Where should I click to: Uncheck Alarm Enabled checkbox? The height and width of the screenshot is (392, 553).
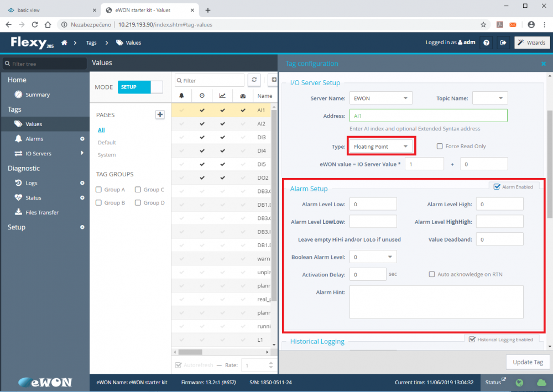click(497, 187)
